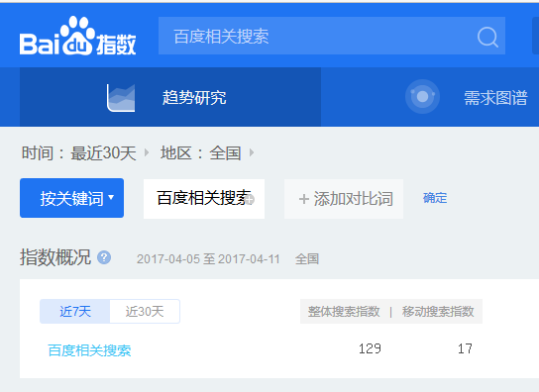
Task: Confirm with the 确定 link
Action: coord(435,198)
